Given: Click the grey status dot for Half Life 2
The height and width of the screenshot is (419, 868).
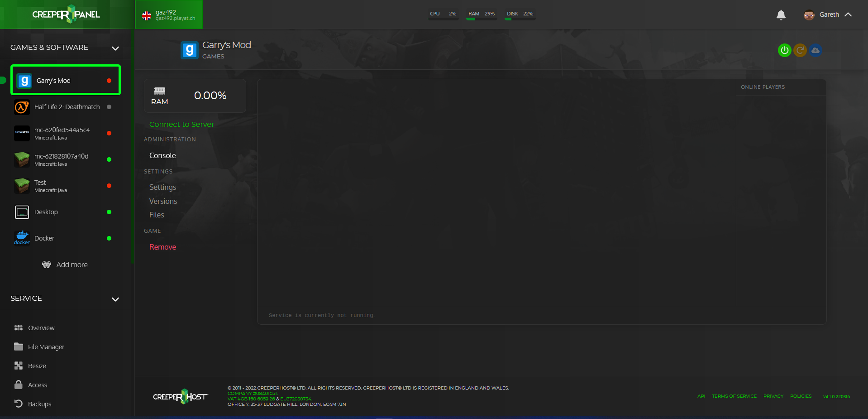Looking at the screenshot, I should tap(109, 107).
